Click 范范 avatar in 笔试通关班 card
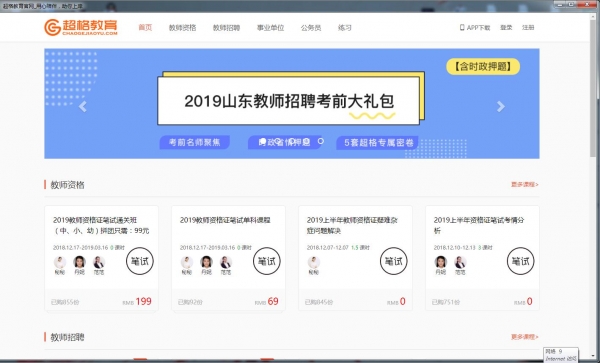600x363 pixels. coord(99,262)
